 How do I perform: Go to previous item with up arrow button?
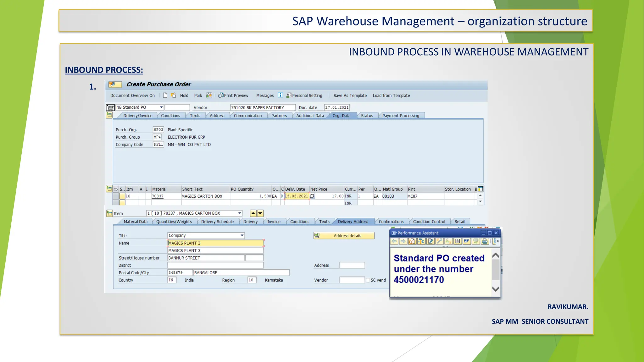tap(253, 213)
